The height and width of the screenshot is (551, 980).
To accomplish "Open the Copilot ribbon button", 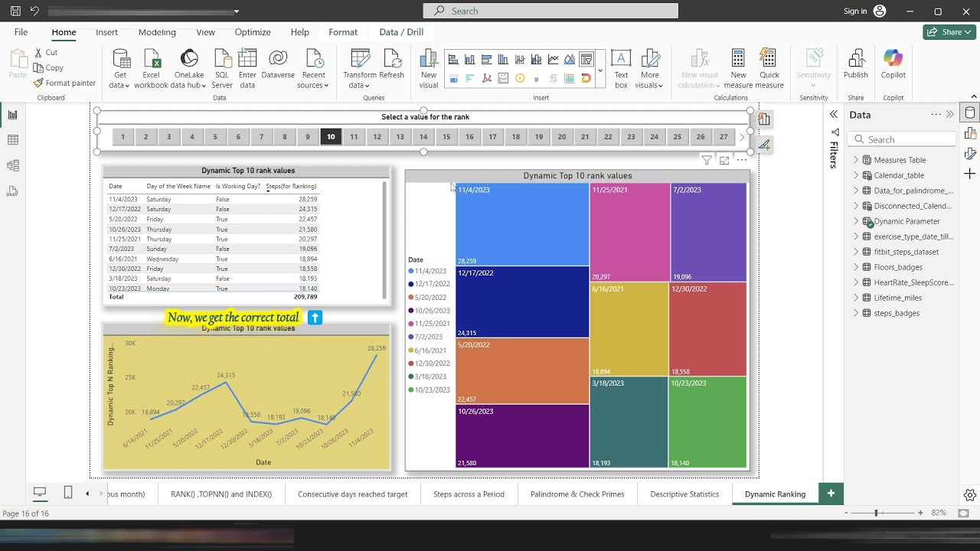I will (x=893, y=64).
